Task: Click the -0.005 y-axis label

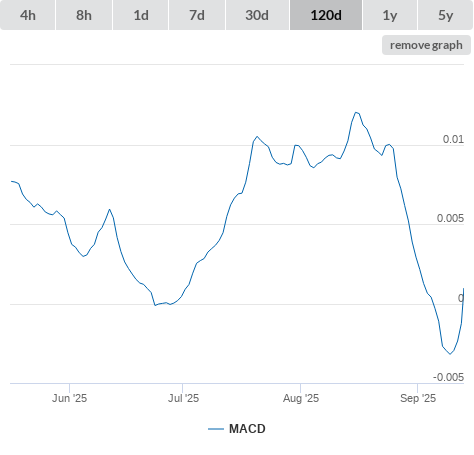Action: point(448,377)
